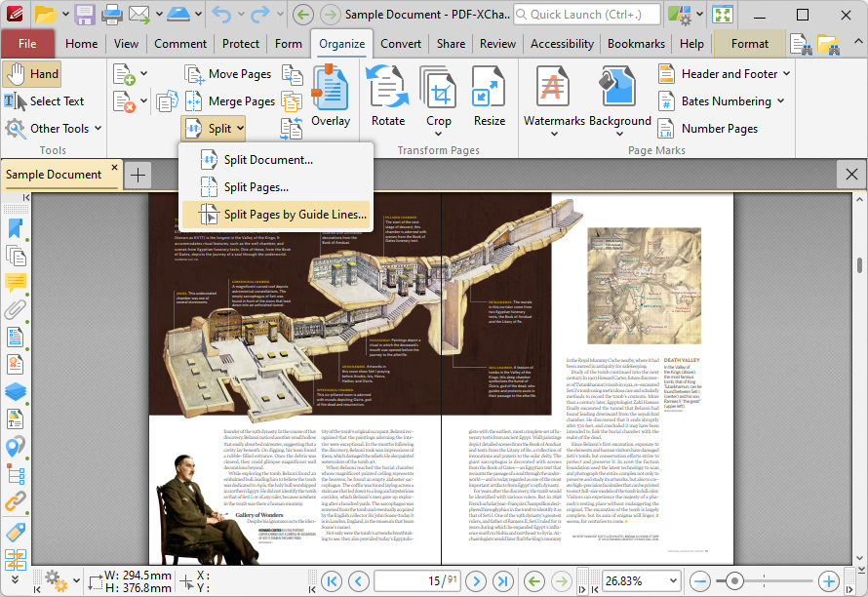This screenshot has height=597, width=868.
Task: Go to previous page
Action: pos(358,581)
